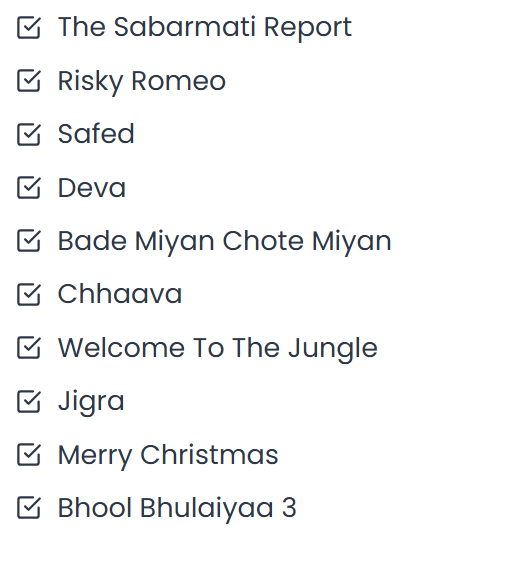507x565 pixels.
Task: Click the check icon beside The Sabarmati Report
Action: tap(29, 27)
